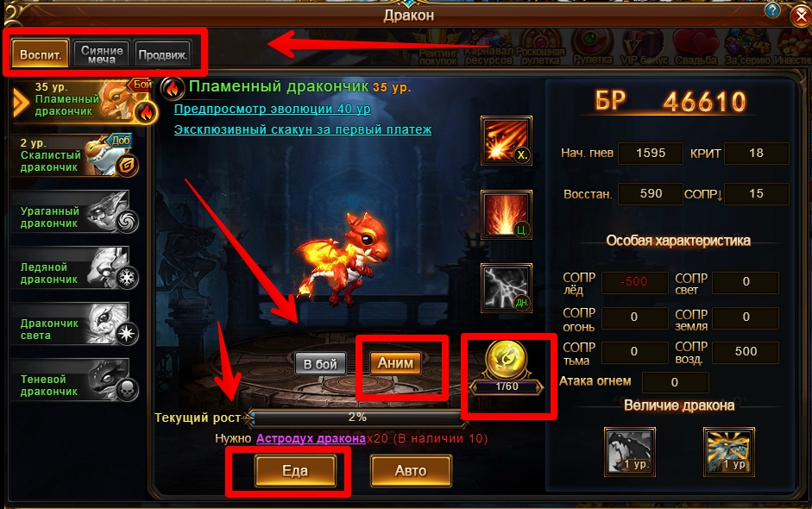This screenshot has height=509, width=812.
Task: Select the flame pillar skill icon marked Ц.
Action: 506,214
